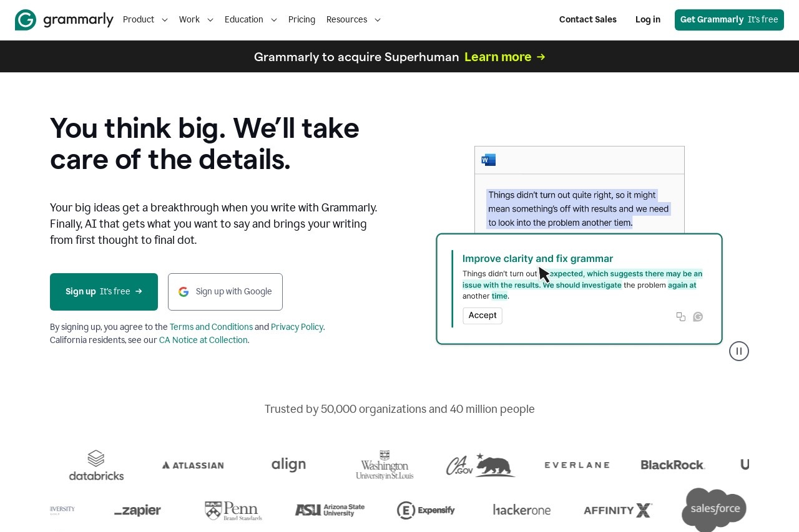
Task: Pause the demo animation
Action: pyautogui.click(x=739, y=351)
